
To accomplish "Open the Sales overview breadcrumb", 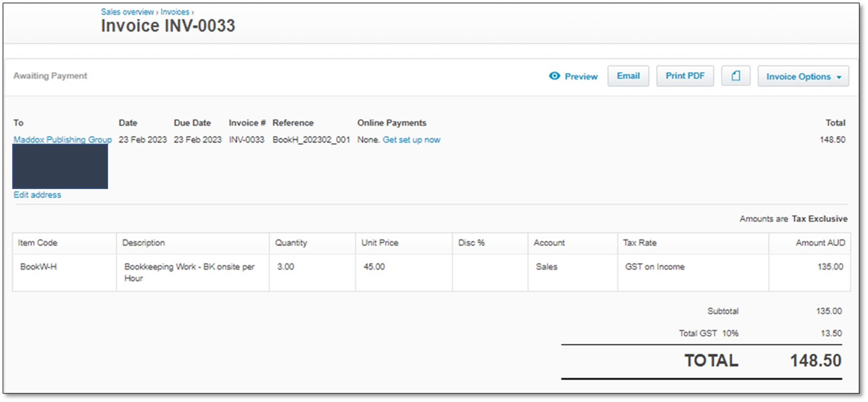I will pos(127,12).
